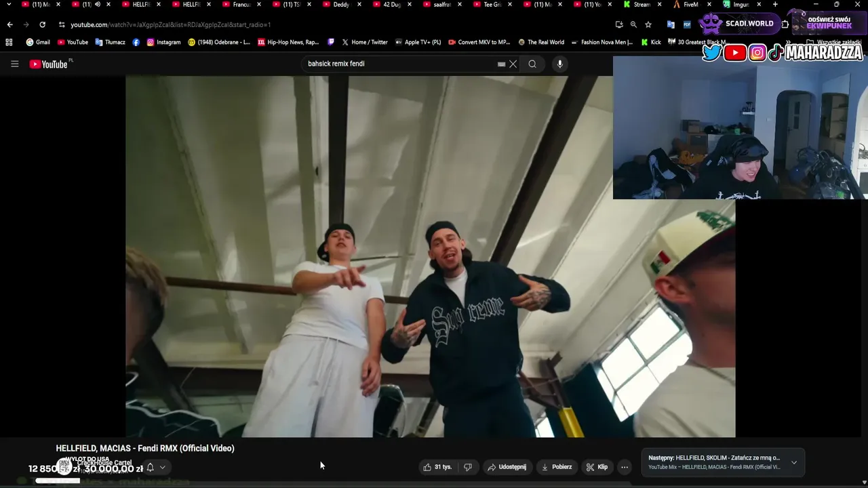The width and height of the screenshot is (868, 488).
Task: Run the search with the magnifier button
Action: pyautogui.click(x=532, y=64)
